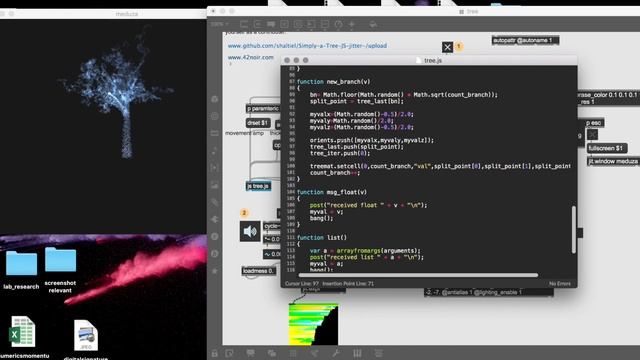
Task: Click the horizontal scrollbar in tree.js editor
Action: (x=418, y=276)
